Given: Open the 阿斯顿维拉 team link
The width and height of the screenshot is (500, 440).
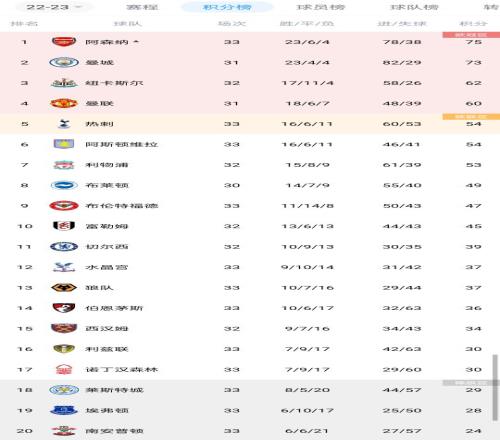Looking at the screenshot, I should pos(121,144).
